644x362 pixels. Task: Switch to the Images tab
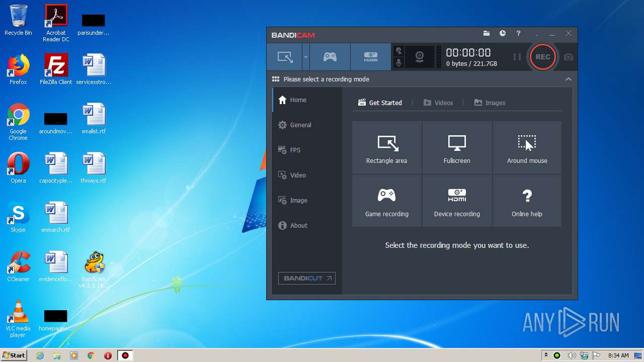[490, 103]
